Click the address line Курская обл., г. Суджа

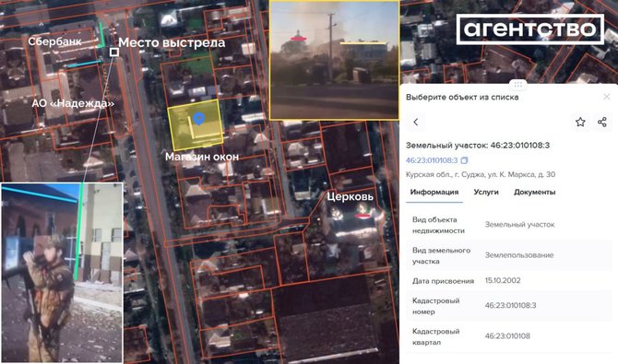pyautogui.click(x=481, y=174)
